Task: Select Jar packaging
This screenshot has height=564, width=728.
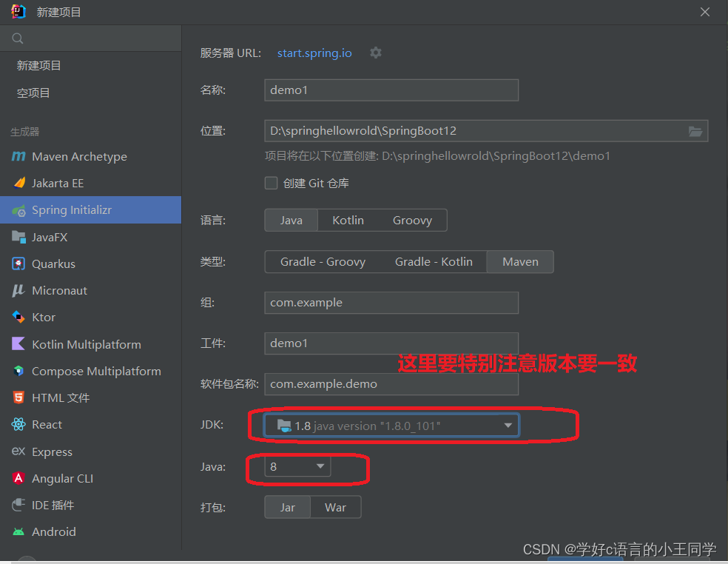Action: [x=287, y=507]
